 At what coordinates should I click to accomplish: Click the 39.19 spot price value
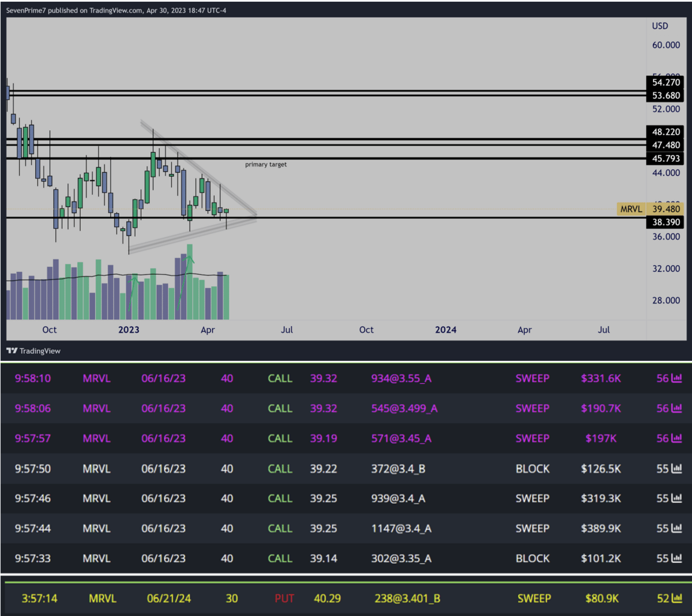coord(324,439)
